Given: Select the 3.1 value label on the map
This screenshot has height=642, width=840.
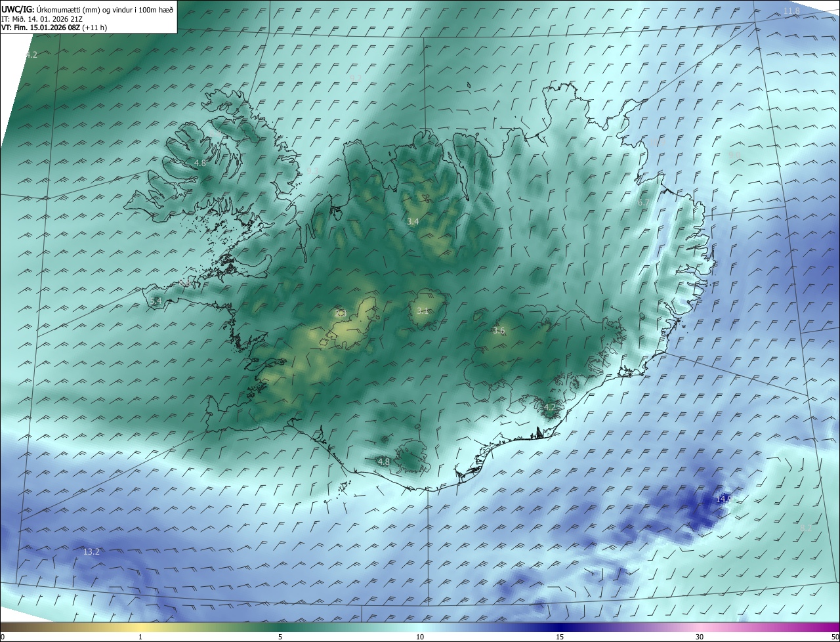Looking at the screenshot, I should point(423,310).
